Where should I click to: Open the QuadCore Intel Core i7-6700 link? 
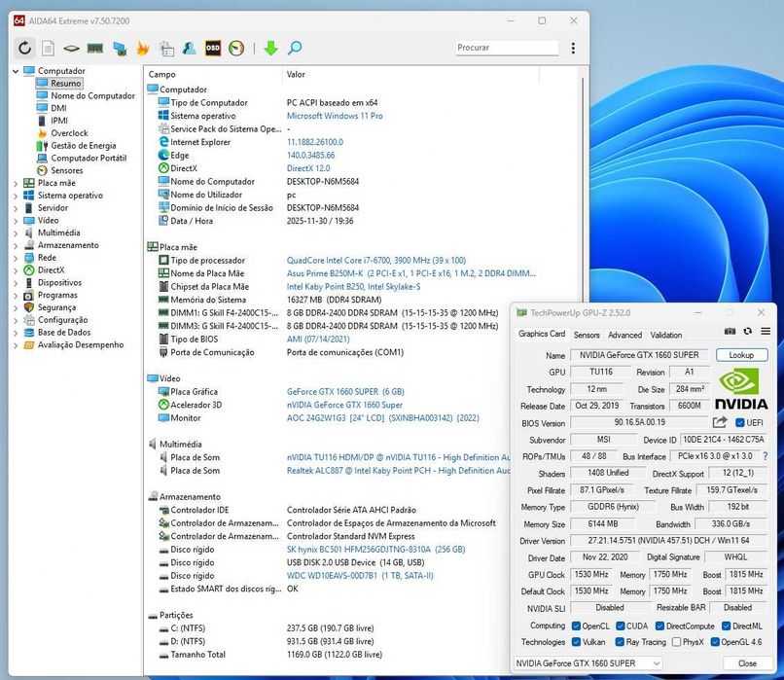tap(376, 260)
